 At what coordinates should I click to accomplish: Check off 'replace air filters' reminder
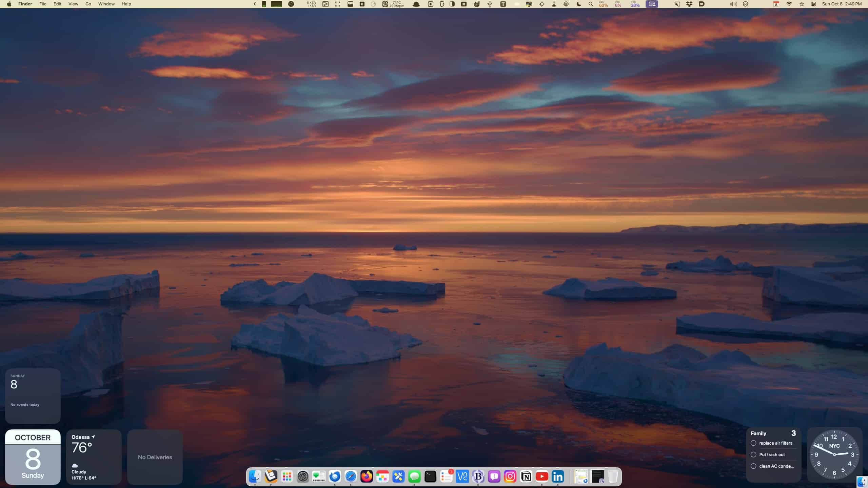753,443
